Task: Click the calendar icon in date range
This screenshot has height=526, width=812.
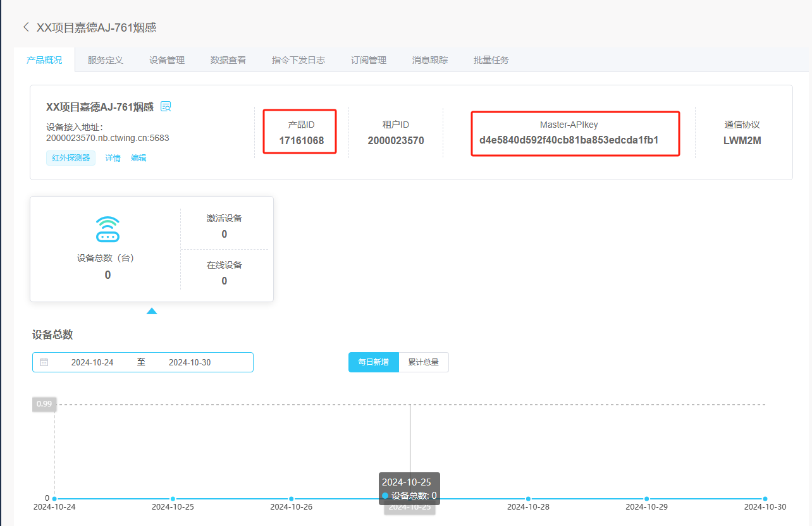Action: tap(44, 362)
